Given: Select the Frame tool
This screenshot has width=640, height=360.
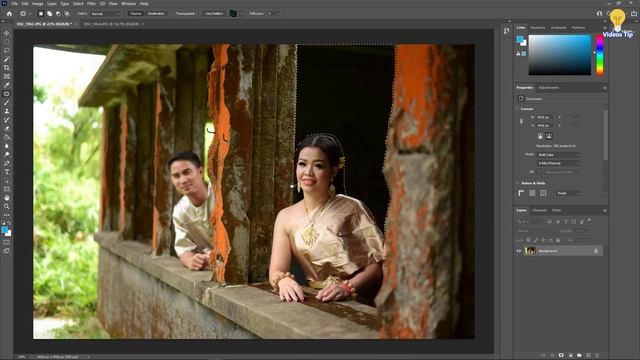Looking at the screenshot, I should (7, 76).
